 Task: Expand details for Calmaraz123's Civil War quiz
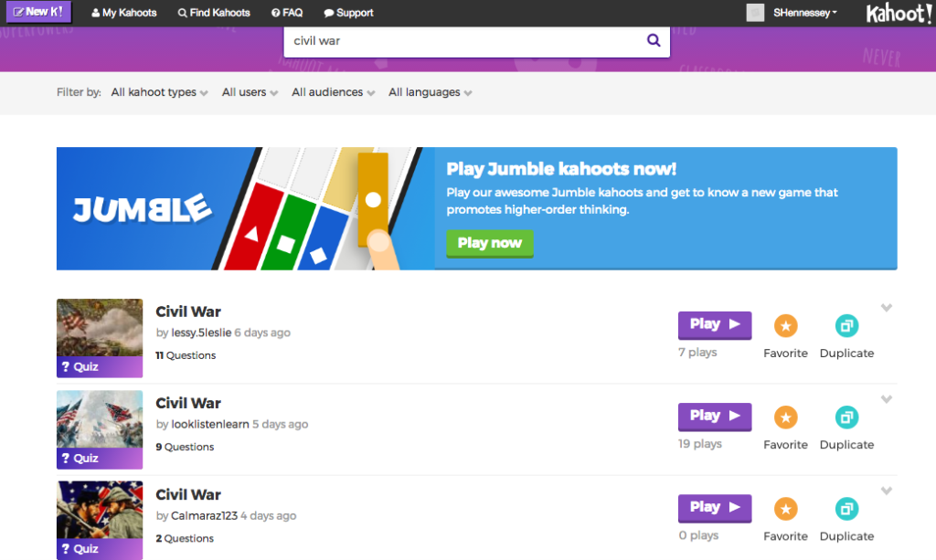[887, 491]
